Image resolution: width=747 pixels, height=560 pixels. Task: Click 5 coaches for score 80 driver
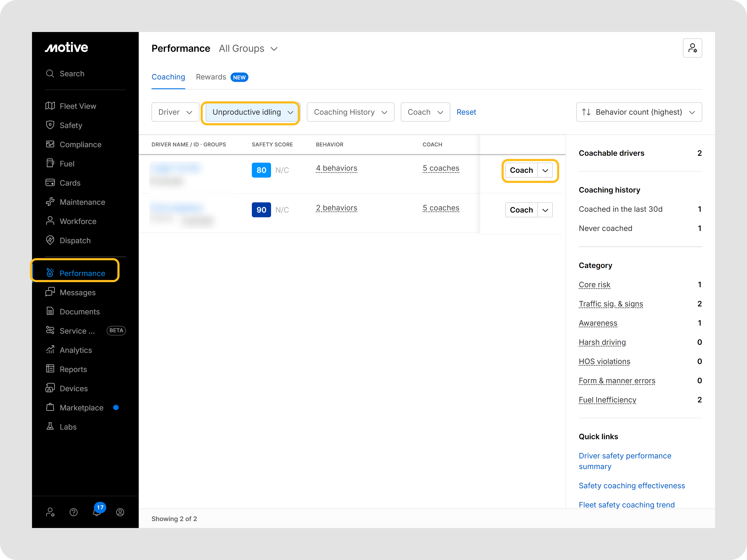click(441, 168)
